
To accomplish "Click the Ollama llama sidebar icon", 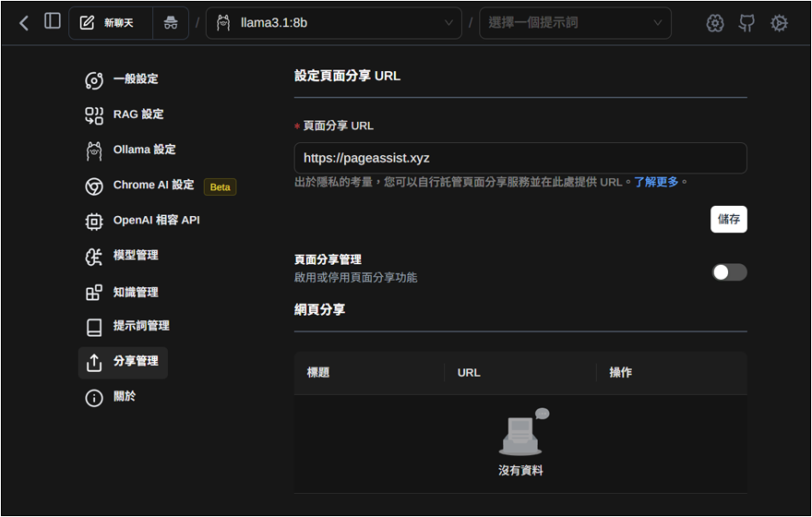I will point(94,150).
